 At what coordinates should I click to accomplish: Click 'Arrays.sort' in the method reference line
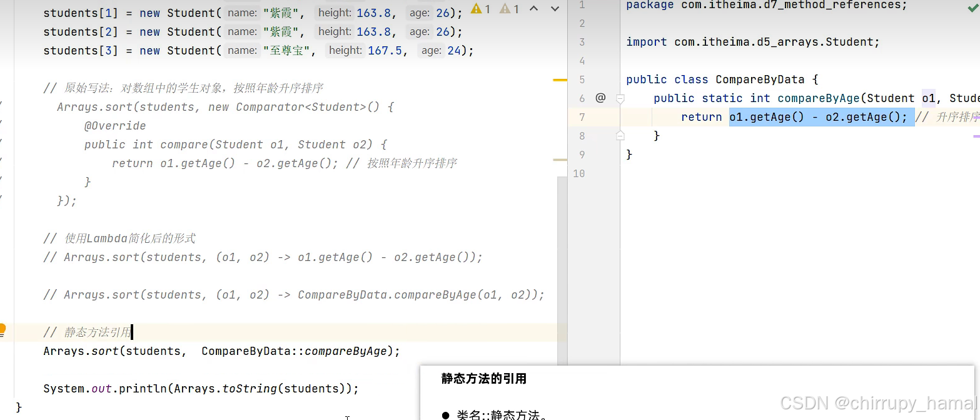tap(81, 351)
